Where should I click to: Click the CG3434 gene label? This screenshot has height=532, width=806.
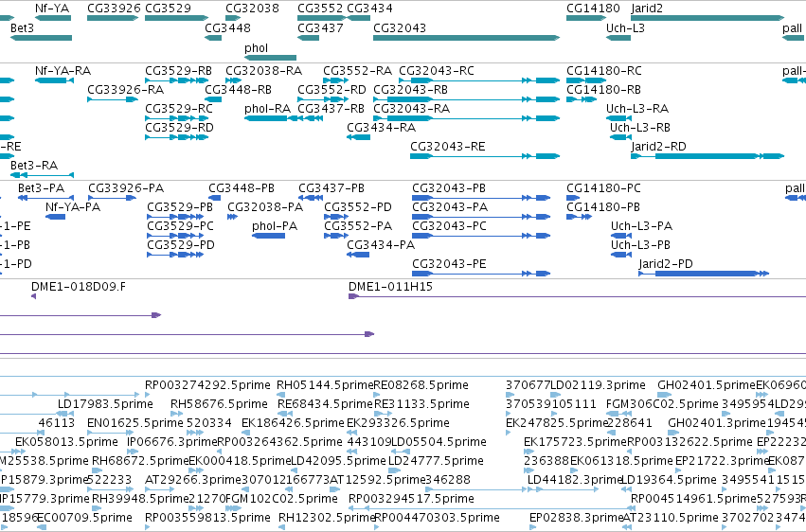click(369, 9)
